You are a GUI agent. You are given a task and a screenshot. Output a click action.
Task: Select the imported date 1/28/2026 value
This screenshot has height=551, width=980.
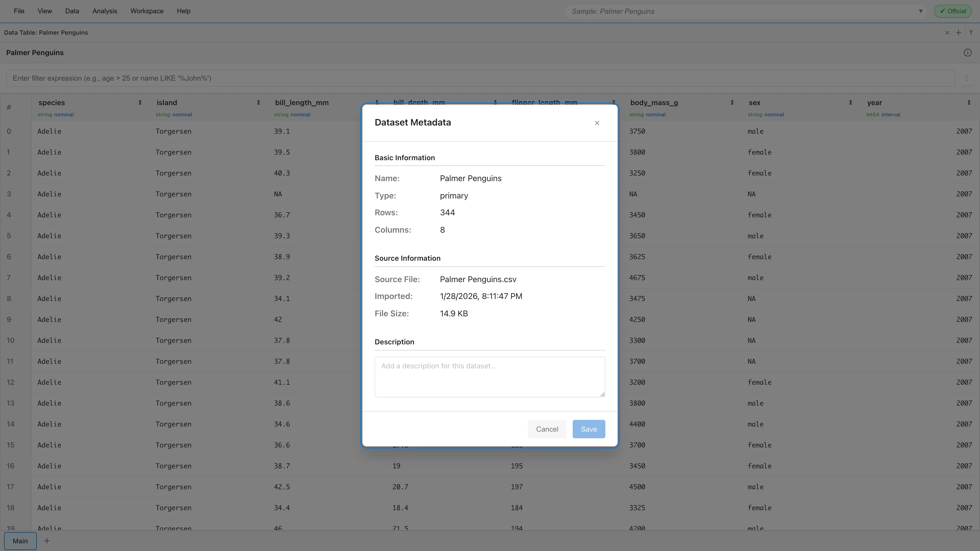click(481, 296)
